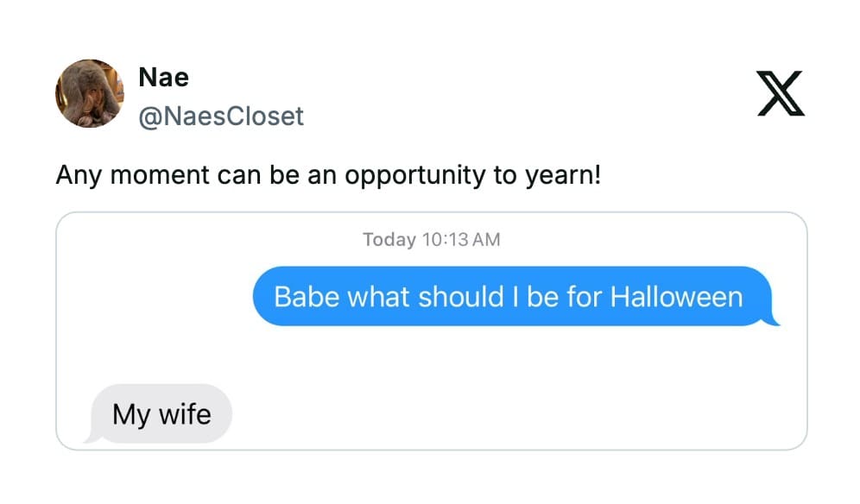Select the gray "My wife" reply bubble

click(161, 413)
